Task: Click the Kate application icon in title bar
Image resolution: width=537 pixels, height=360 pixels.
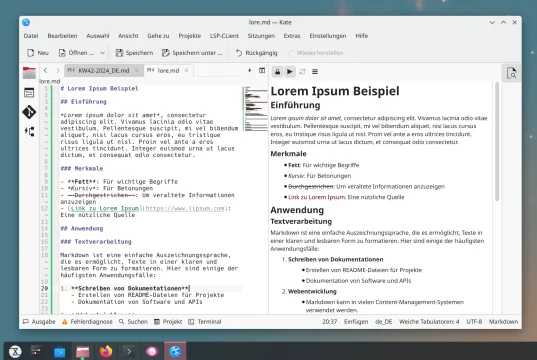Action: [x=26, y=22]
